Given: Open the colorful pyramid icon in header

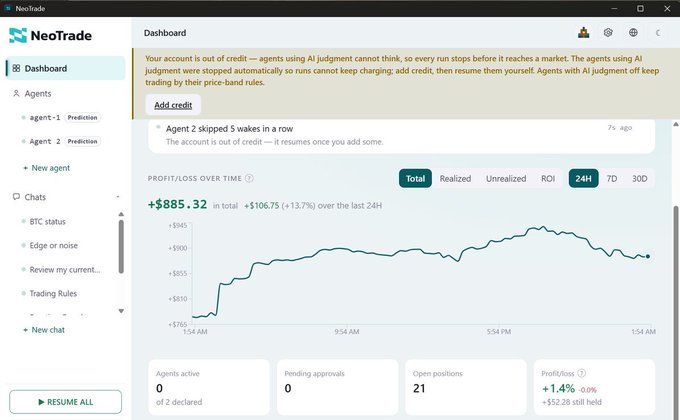Looking at the screenshot, I should pos(583,33).
